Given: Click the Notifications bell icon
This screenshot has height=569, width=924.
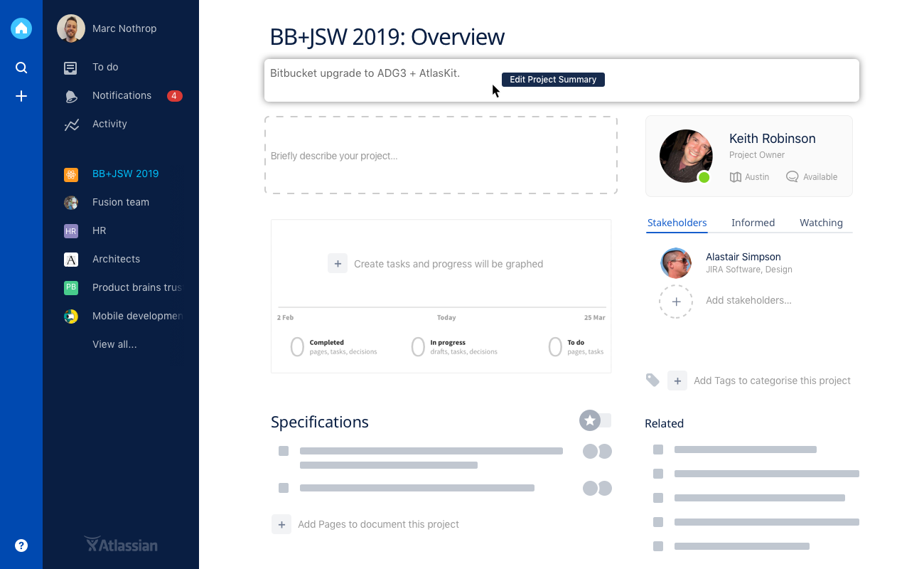Looking at the screenshot, I should pos(71,96).
